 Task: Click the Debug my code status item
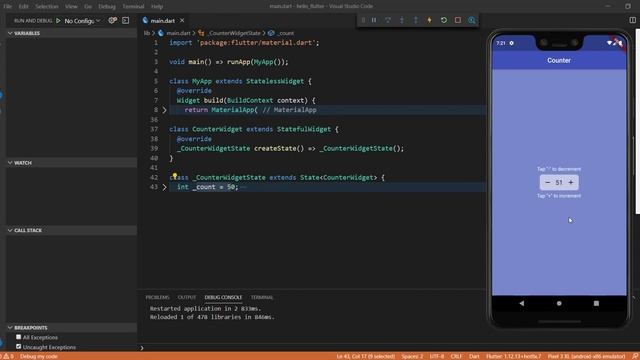(39, 356)
